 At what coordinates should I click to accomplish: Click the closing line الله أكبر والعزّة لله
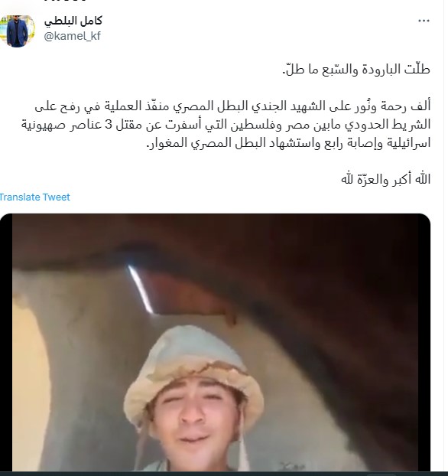[x=385, y=179]
